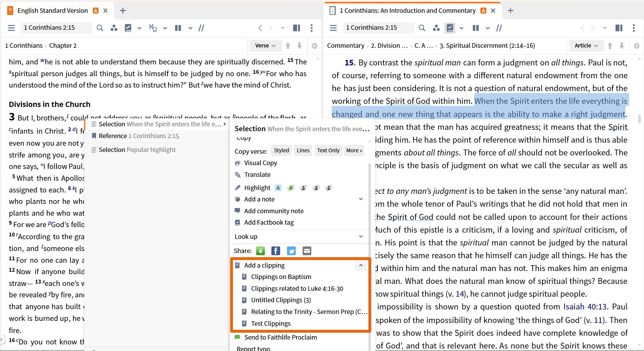This screenshot has height=351, width=644.
Task: Expand the Add a note options arrow
Action: coord(361,199)
